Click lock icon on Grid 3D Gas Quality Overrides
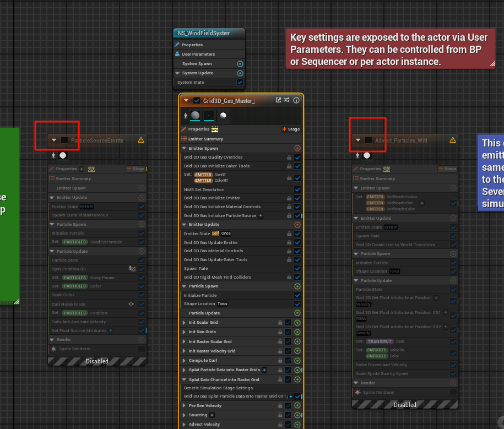Image resolution: width=504 pixels, height=429 pixels. pyautogui.click(x=289, y=158)
